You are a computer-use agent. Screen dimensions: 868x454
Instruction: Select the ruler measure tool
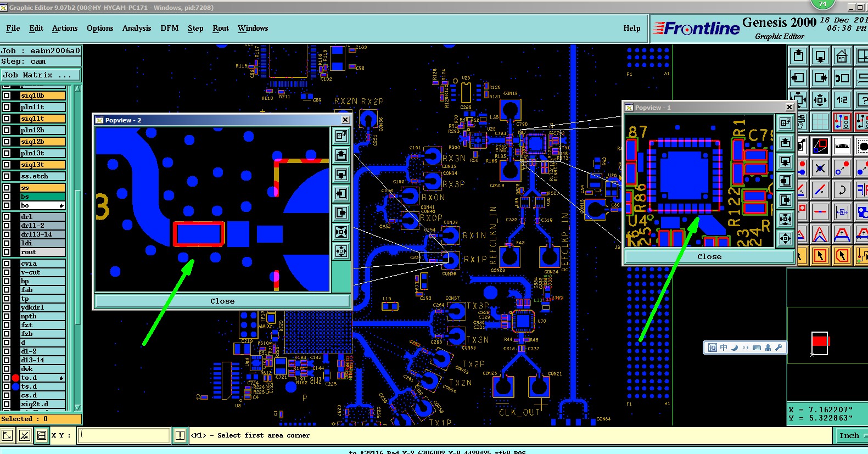click(842, 146)
